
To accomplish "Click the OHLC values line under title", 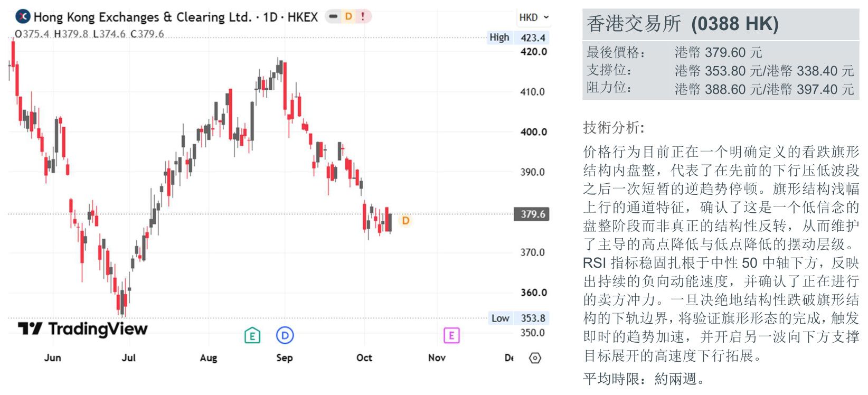I will coord(89,34).
